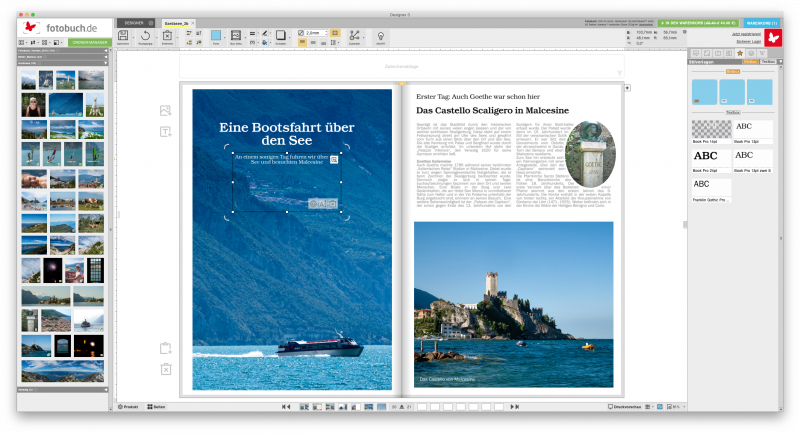Click the lightbulb icon in the toolbar
Viewport: 800px width, 434px height.
[x=380, y=35]
